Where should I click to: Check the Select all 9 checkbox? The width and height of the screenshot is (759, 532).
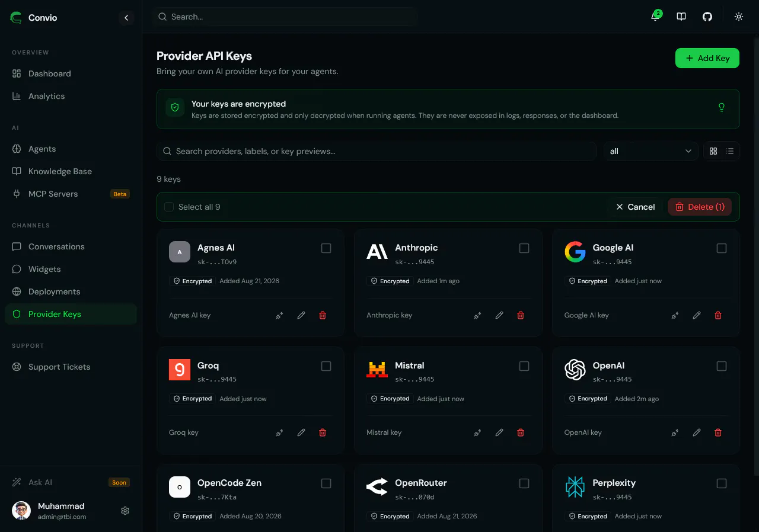169,207
